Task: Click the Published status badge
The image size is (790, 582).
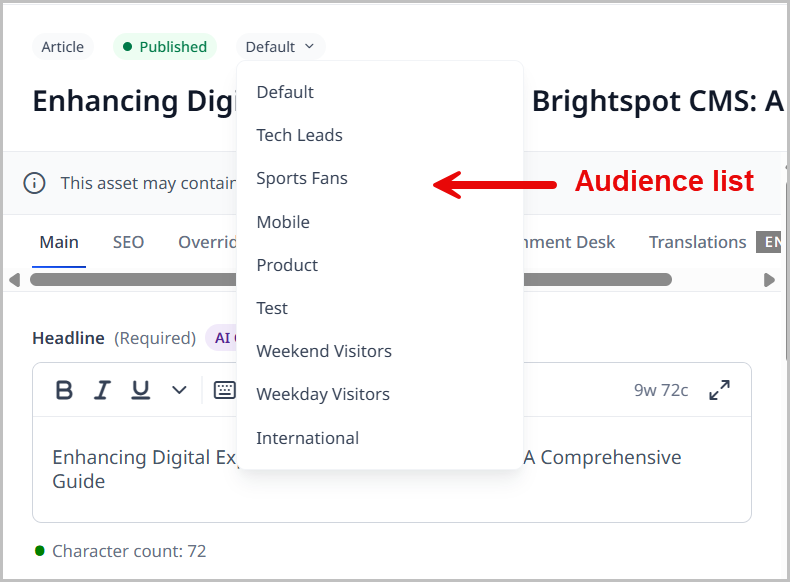Action: pos(165,47)
